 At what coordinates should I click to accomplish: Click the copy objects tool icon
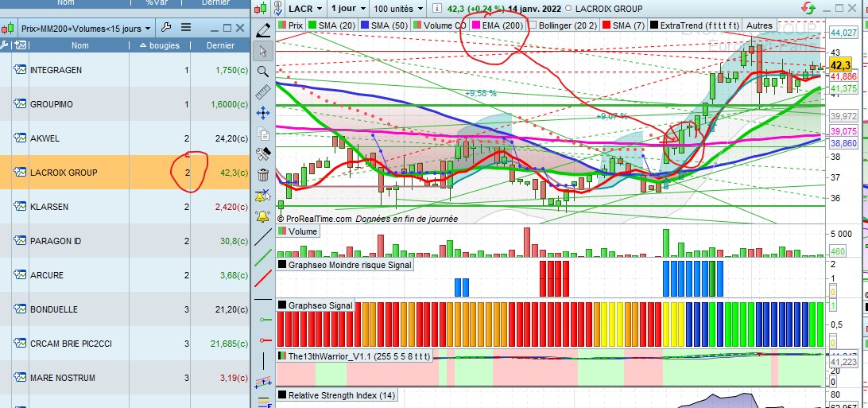click(x=263, y=134)
